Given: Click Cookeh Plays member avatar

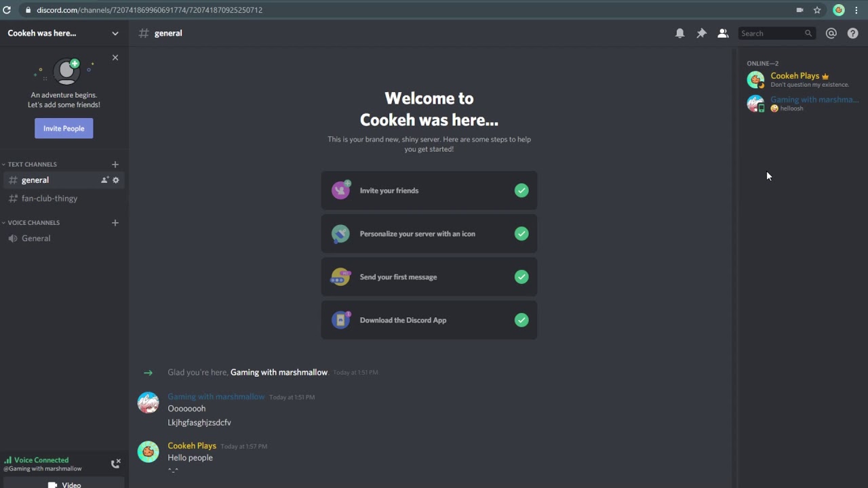Looking at the screenshot, I should [755, 79].
